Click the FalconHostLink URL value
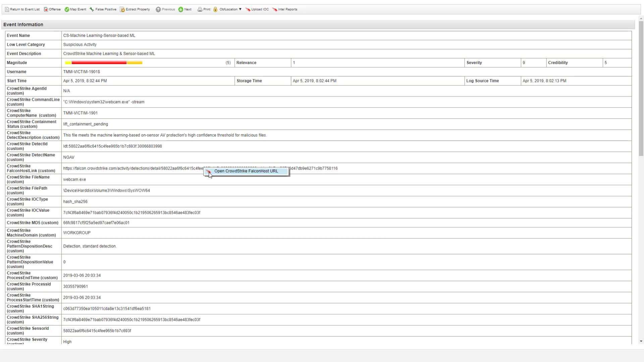Viewport: 644px width, 362px height. point(200,168)
